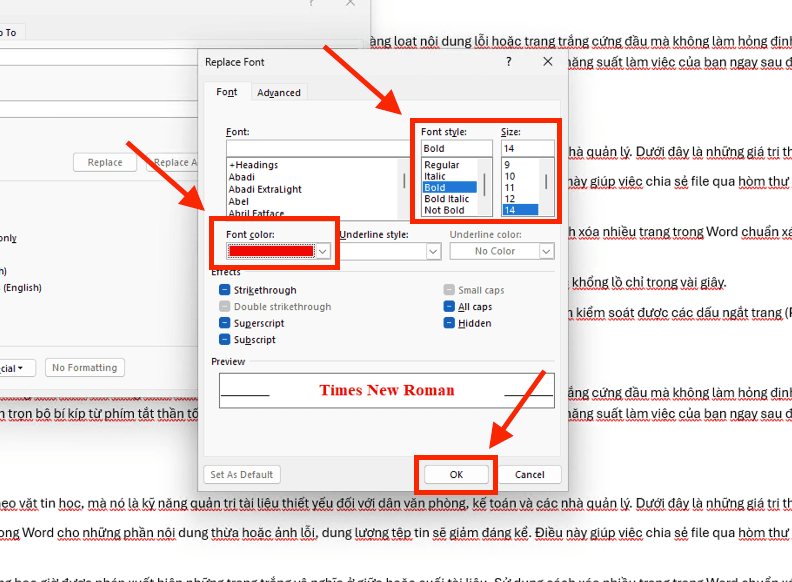Toggle the Subscript checkbox

click(x=225, y=340)
